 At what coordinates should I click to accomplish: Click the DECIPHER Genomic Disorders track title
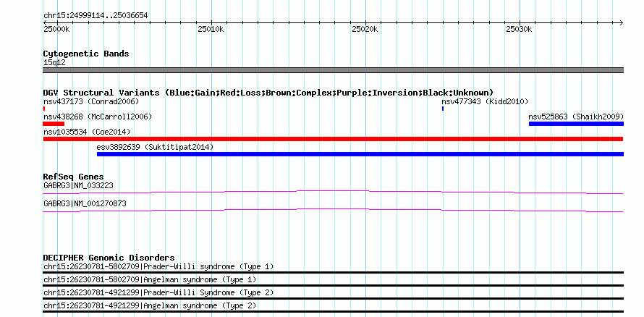(x=109, y=258)
